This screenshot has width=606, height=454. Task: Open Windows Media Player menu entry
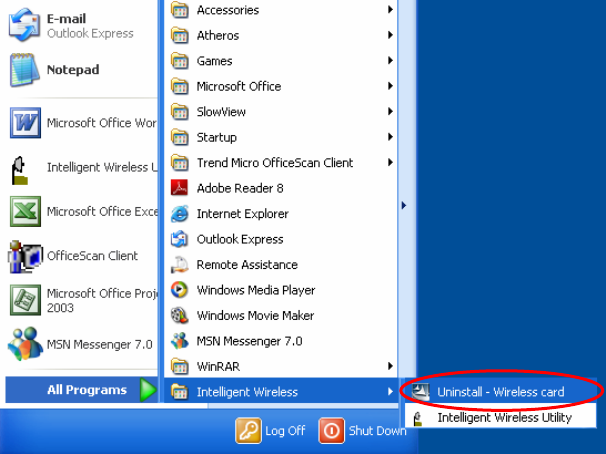tap(281, 290)
